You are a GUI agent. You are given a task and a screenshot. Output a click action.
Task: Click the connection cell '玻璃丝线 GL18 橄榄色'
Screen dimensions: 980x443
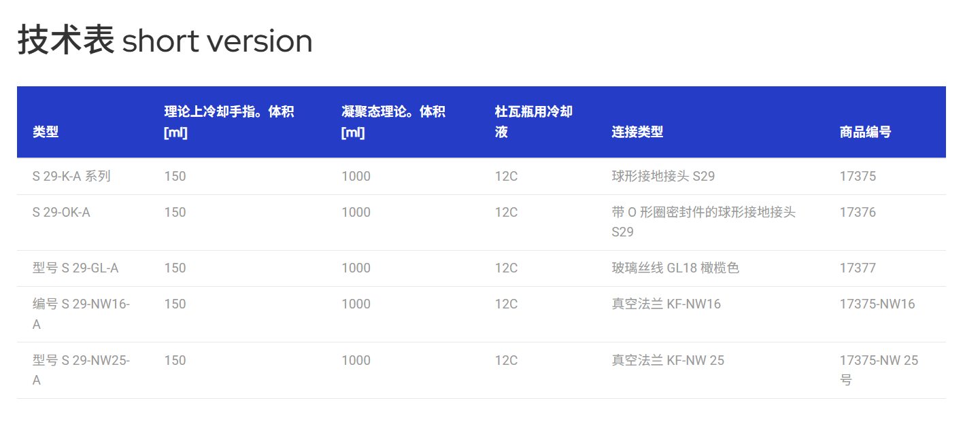coord(675,268)
